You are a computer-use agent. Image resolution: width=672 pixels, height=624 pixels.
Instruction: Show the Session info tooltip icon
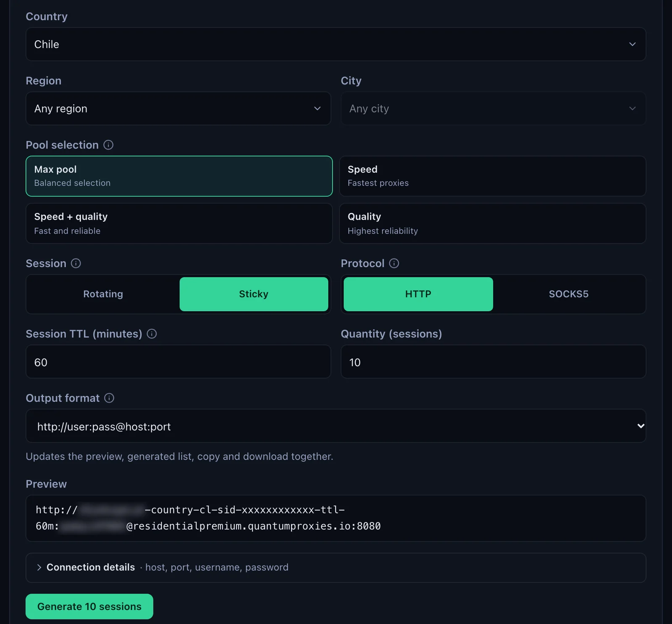tap(76, 263)
